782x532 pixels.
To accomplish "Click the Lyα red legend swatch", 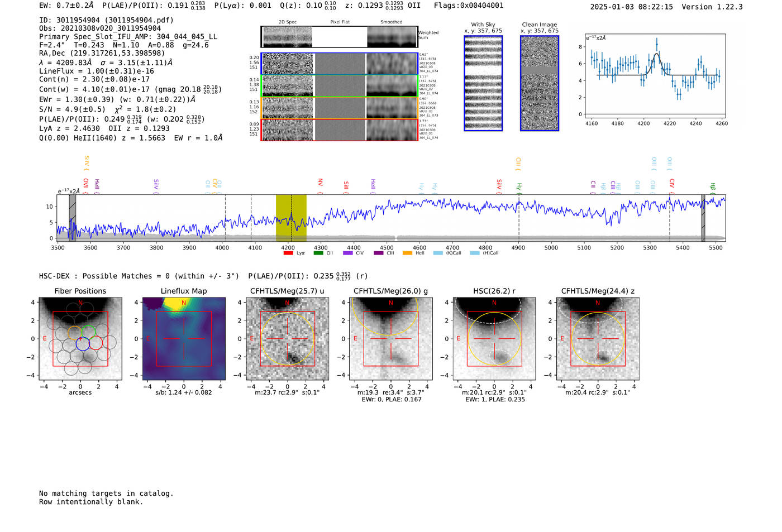I will 288,253.
